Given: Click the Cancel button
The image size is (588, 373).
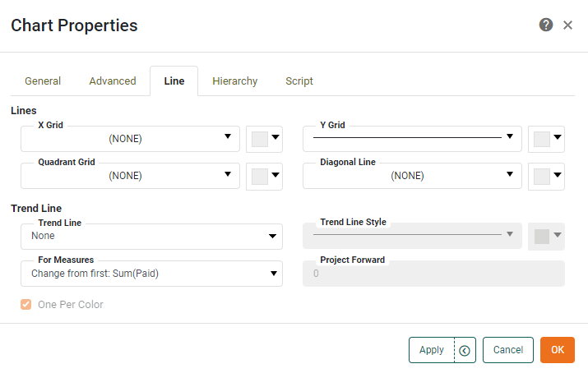Looking at the screenshot, I should coord(507,350).
